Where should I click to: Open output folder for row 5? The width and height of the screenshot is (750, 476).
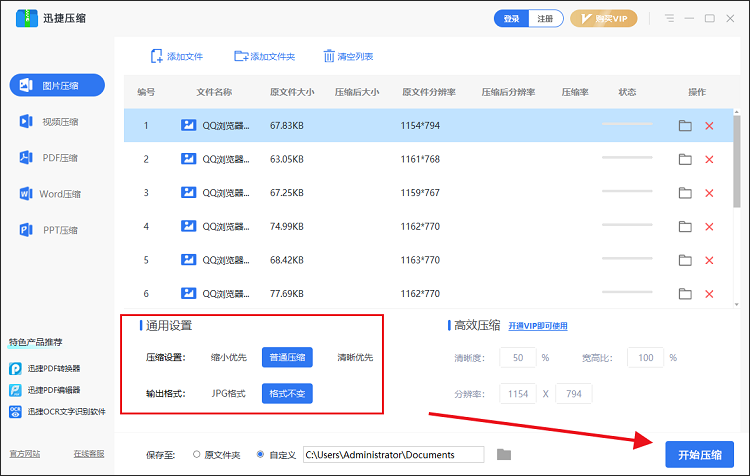685,260
